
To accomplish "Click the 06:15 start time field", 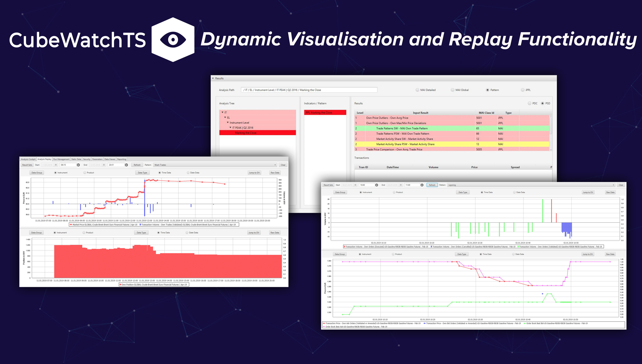I will (68, 165).
